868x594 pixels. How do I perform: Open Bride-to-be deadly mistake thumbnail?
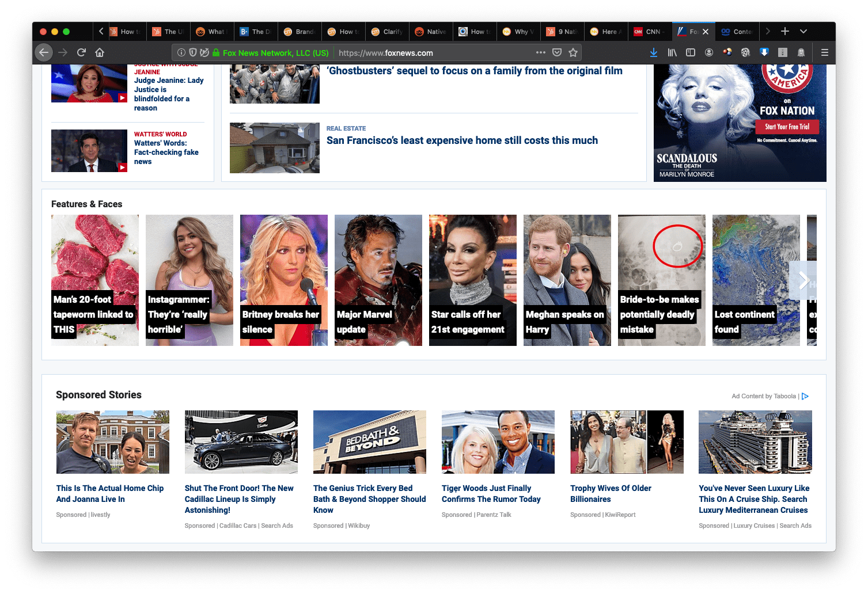tap(662, 280)
